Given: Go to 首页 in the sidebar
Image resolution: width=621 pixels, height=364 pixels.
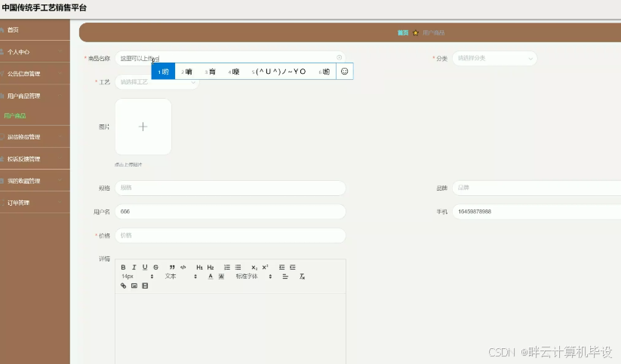Looking at the screenshot, I should click(x=35, y=29).
